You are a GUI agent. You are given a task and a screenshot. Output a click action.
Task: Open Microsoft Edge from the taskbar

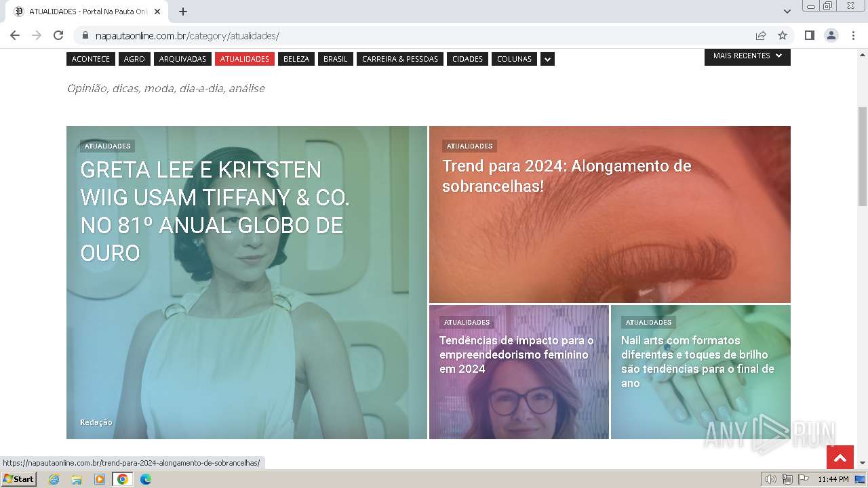pos(146,479)
